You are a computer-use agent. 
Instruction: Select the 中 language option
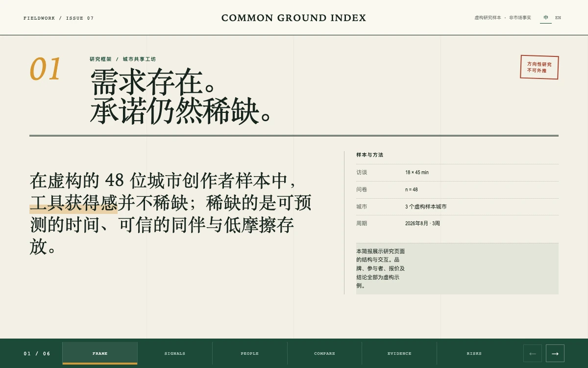(546, 18)
